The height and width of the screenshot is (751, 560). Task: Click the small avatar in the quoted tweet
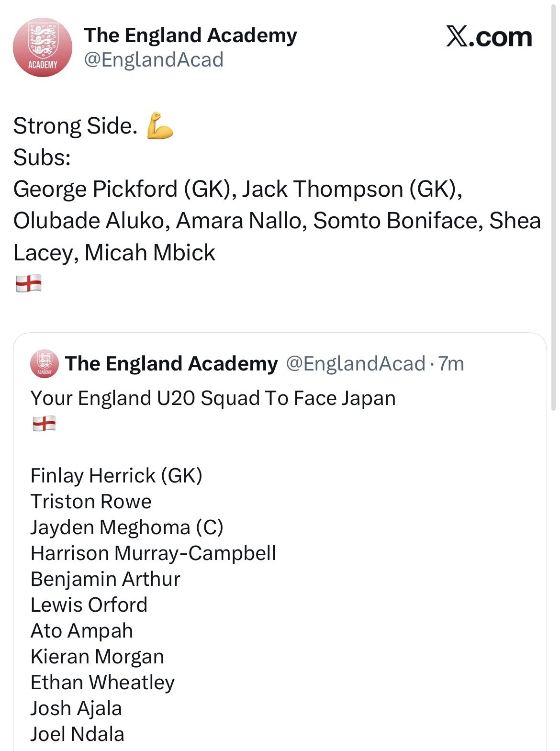coord(44,364)
